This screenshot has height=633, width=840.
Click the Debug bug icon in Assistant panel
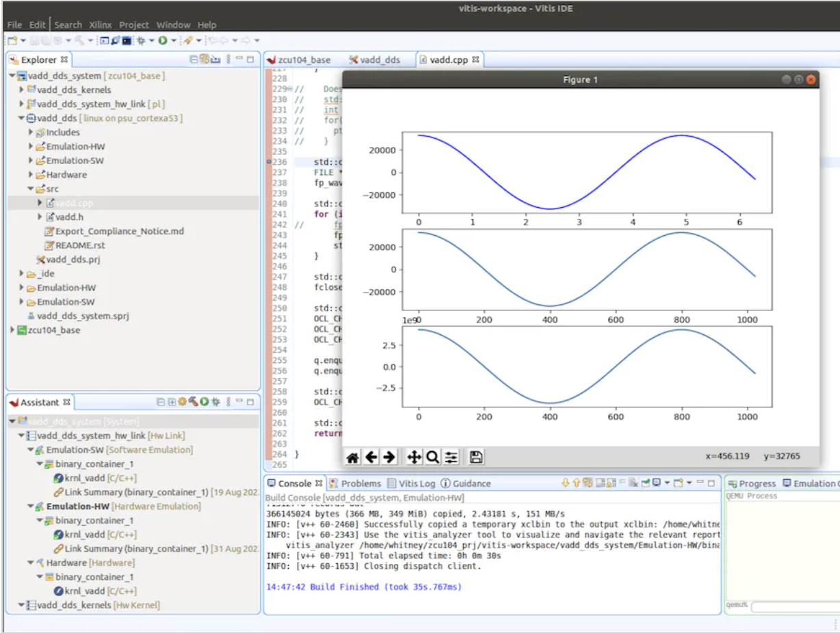215,402
